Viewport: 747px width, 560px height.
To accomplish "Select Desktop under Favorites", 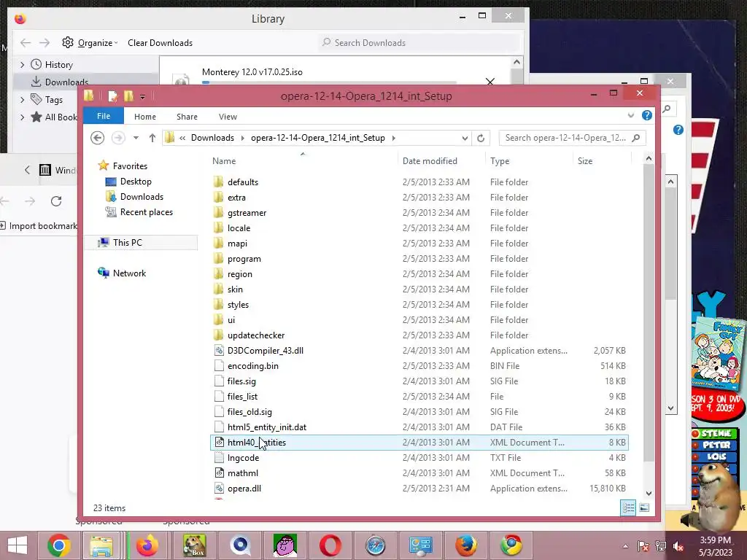I will point(136,182).
